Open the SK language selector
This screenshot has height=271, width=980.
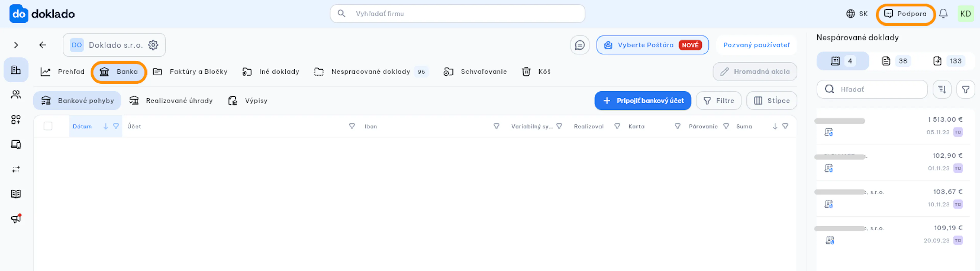pos(857,14)
